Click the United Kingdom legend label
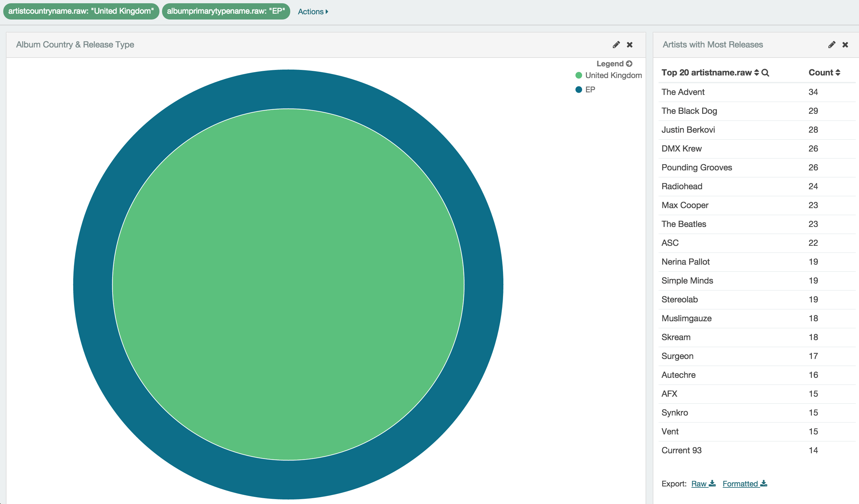 (613, 75)
